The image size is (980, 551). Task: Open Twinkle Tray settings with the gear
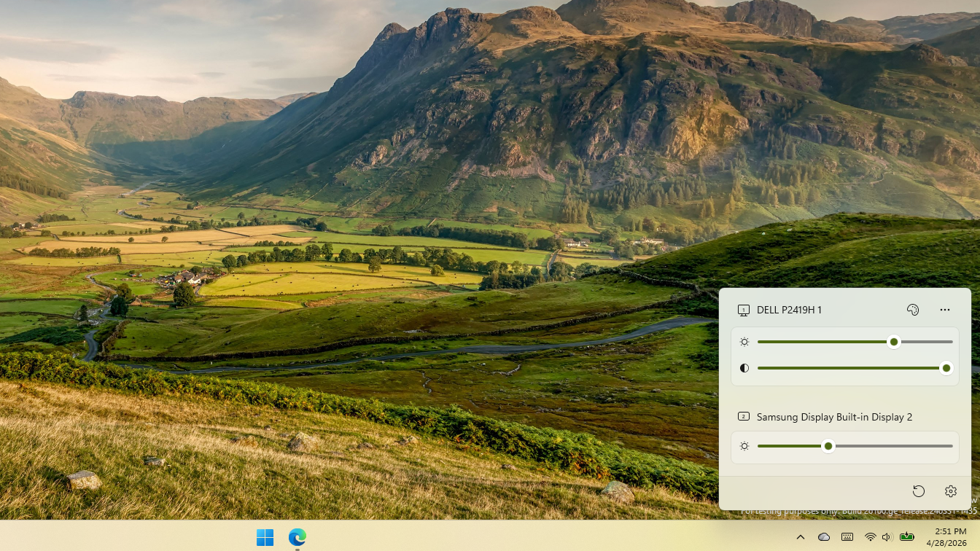(x=950, y=491)
